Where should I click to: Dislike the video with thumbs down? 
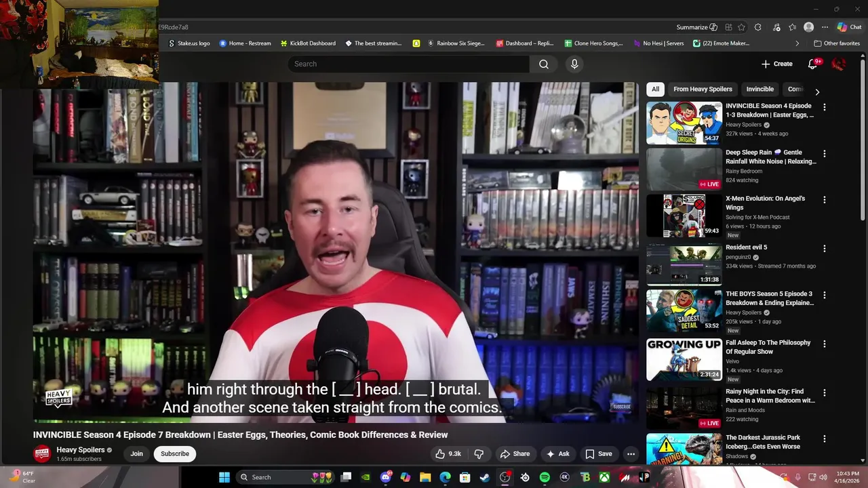[x=479, y=454]
